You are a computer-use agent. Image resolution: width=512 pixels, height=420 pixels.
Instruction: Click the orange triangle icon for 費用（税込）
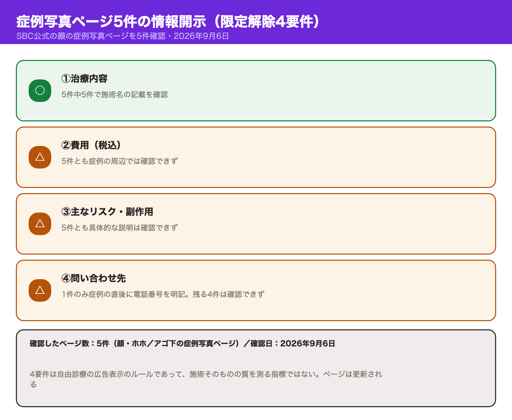(40, 157)
